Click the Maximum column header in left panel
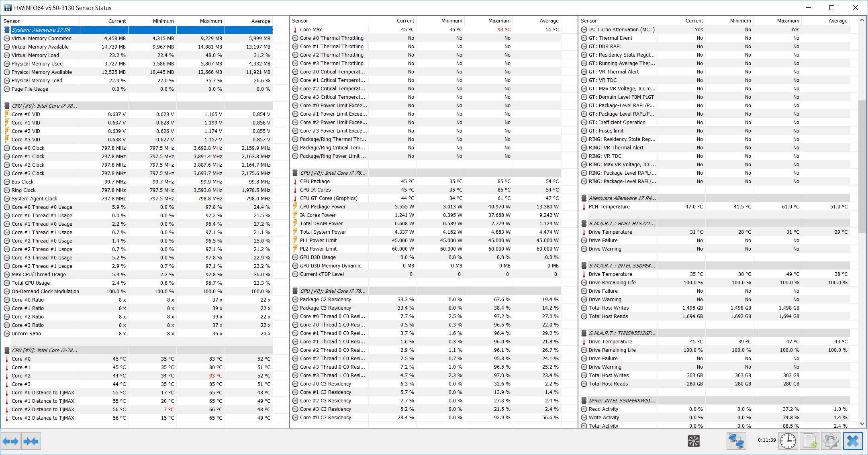 200,21
